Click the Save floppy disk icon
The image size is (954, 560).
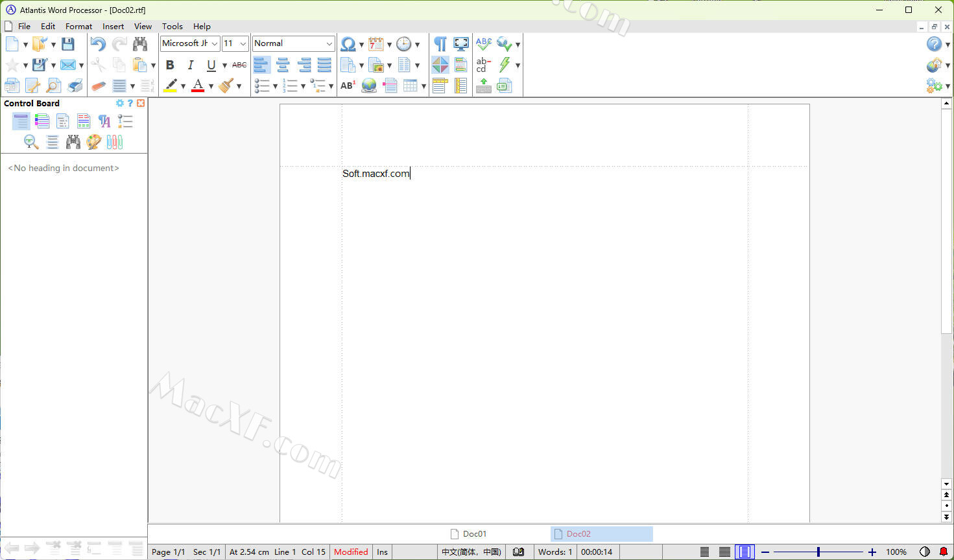pos(67,44)
